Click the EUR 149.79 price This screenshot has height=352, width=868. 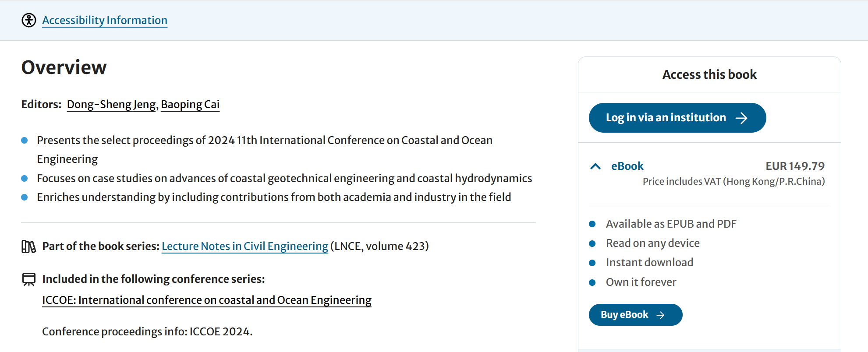click(795, 166)
